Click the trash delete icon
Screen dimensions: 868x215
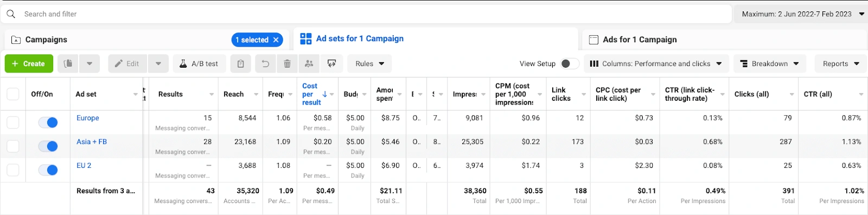(x=287, y=64)
